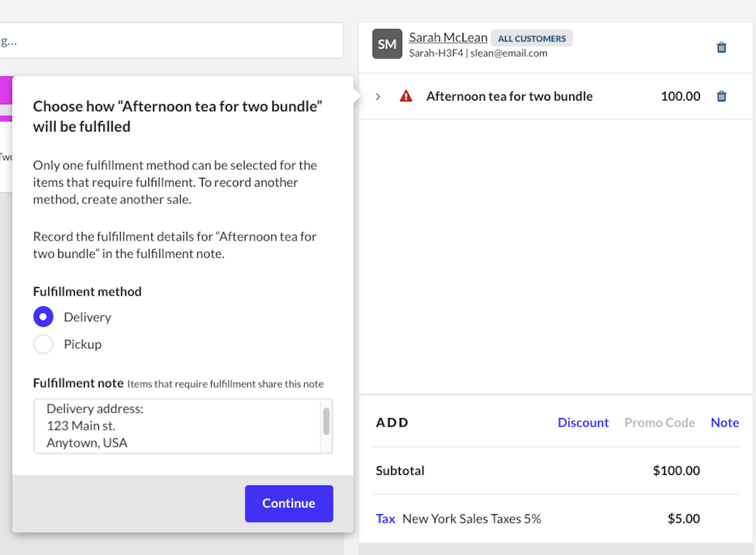Add a Note to the sale
The height and width of the screenshot is (555, 756).
tap(724, 423)
